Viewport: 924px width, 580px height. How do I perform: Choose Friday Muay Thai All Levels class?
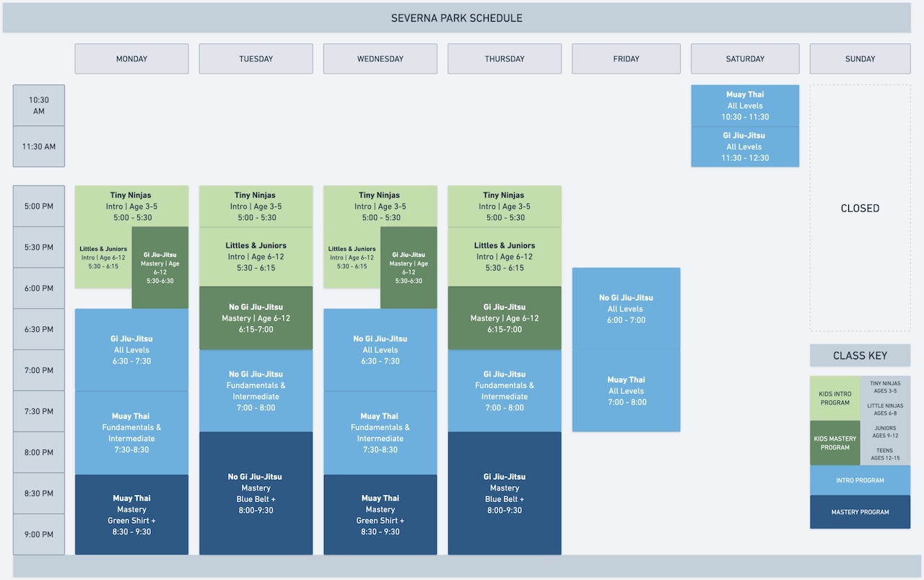click(626, 391)
